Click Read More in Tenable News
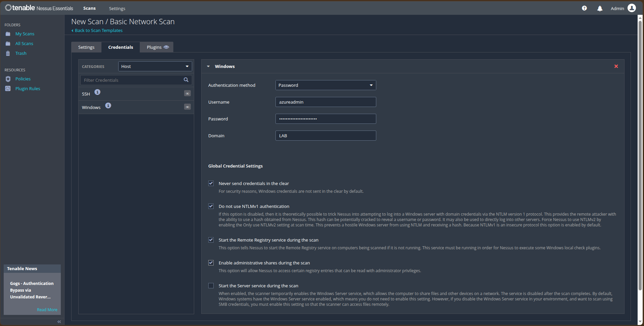 point(47,310)
